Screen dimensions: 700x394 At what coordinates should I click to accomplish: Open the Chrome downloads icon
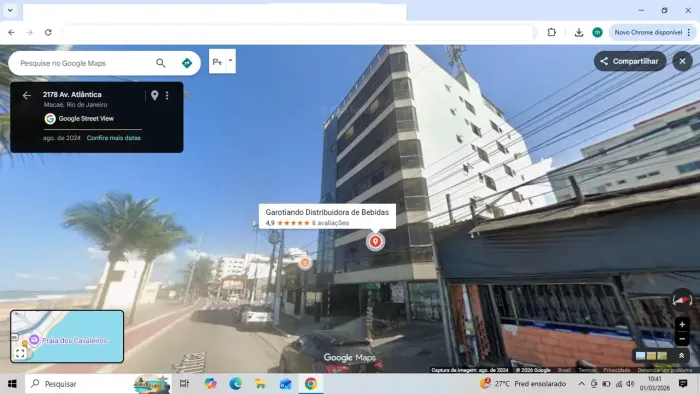click(x=579, y=32)
